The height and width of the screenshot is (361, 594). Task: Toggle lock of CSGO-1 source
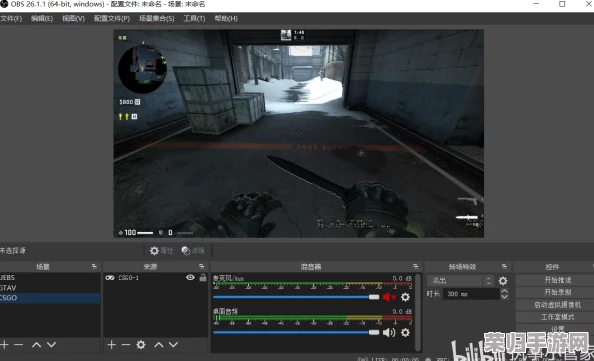point(203,277)
